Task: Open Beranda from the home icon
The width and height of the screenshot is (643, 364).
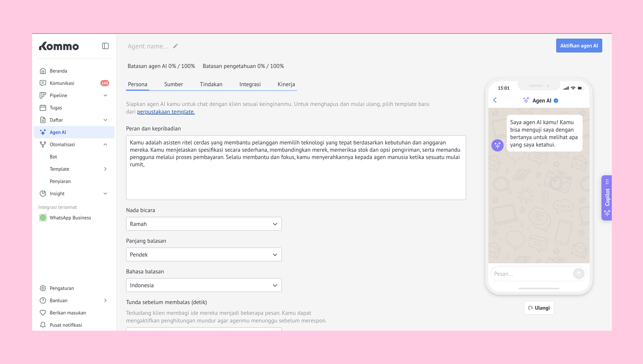Action: 43,71
